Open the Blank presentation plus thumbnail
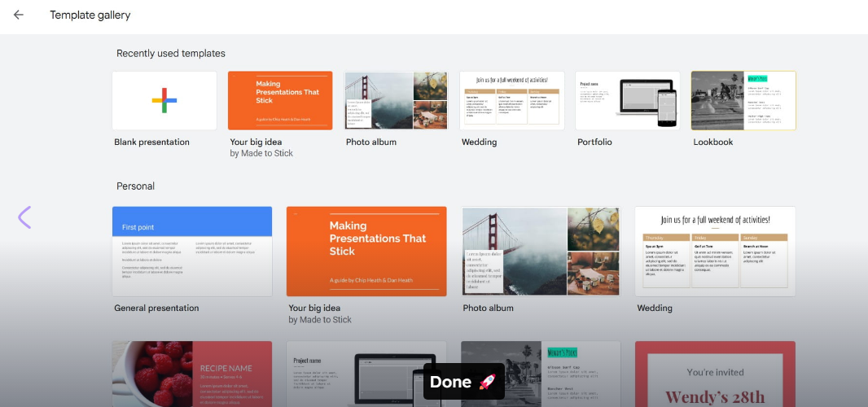Image resolution: width=868 pixels, height=407 pixels. [x=164, y=100]
